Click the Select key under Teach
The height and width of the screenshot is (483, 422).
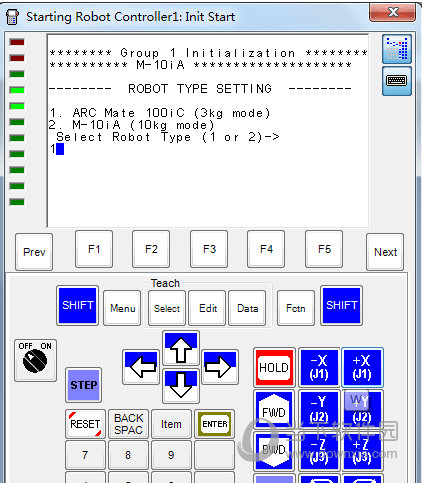pyautogui.click(x=167, y=308)
